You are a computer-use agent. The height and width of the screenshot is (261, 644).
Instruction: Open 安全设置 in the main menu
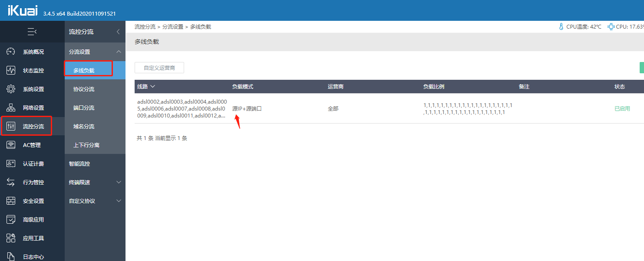click(33, 201)
